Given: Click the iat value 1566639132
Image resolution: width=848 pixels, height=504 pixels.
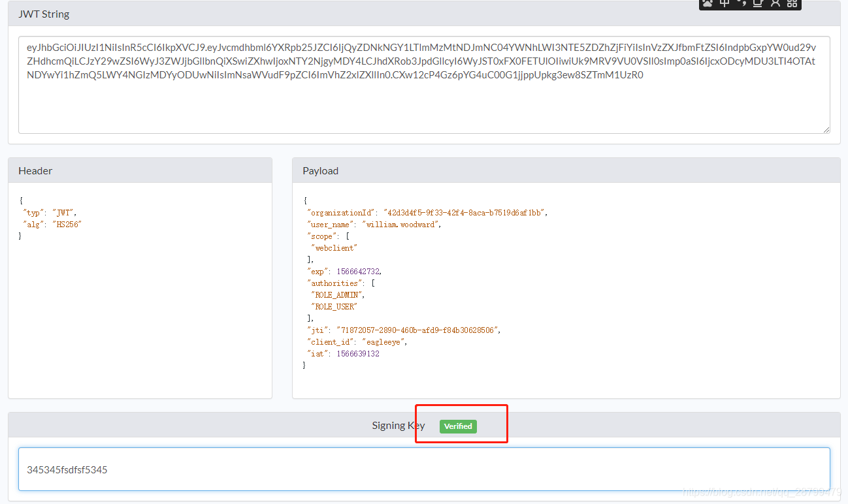Looking at the screenshot, I should click(357, 354).
